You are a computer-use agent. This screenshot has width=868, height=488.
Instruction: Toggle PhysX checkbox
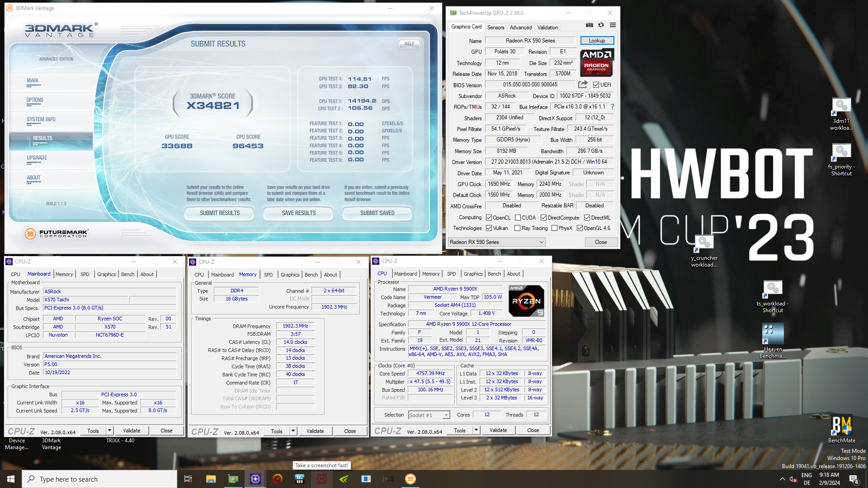[554, 228]
